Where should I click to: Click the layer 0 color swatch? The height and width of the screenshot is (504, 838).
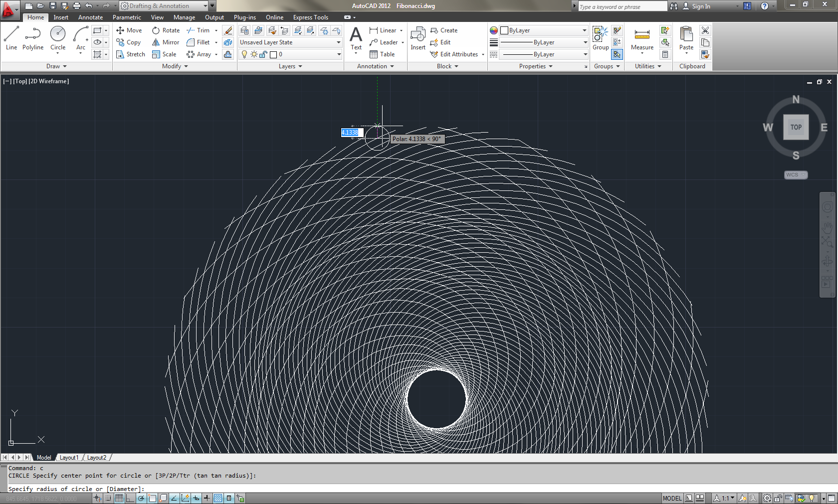(x=273, y=54)
